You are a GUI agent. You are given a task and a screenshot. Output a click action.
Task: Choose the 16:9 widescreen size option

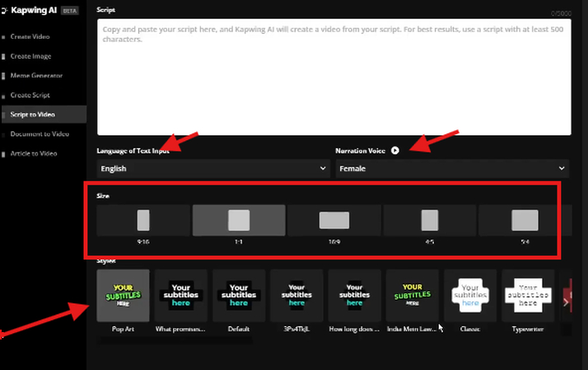[334, 220]
